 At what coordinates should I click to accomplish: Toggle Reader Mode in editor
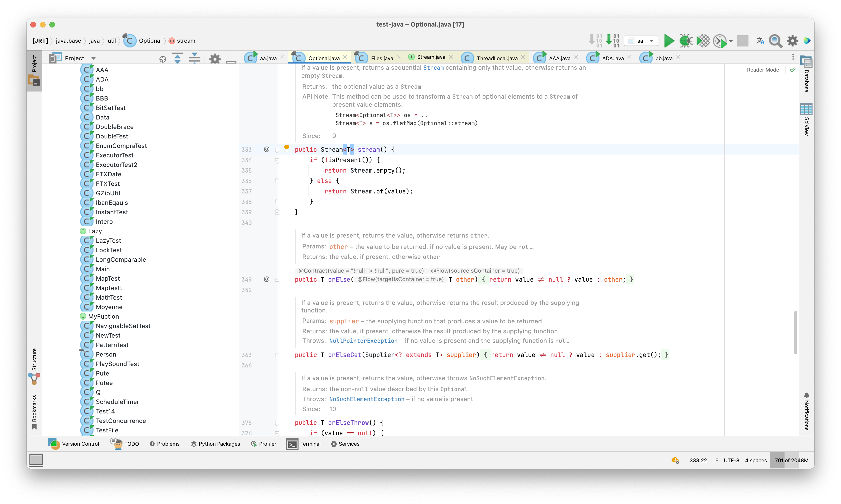click(x=762, y=70)
